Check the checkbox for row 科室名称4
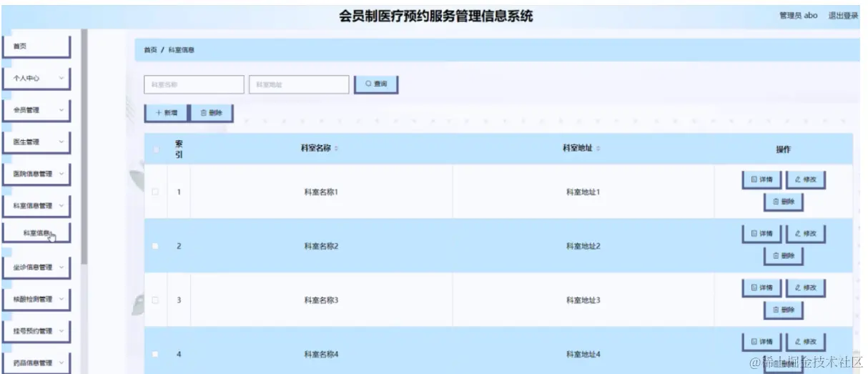Image resolution: width=868 pixels, height=374 pixels. [156, 354]
